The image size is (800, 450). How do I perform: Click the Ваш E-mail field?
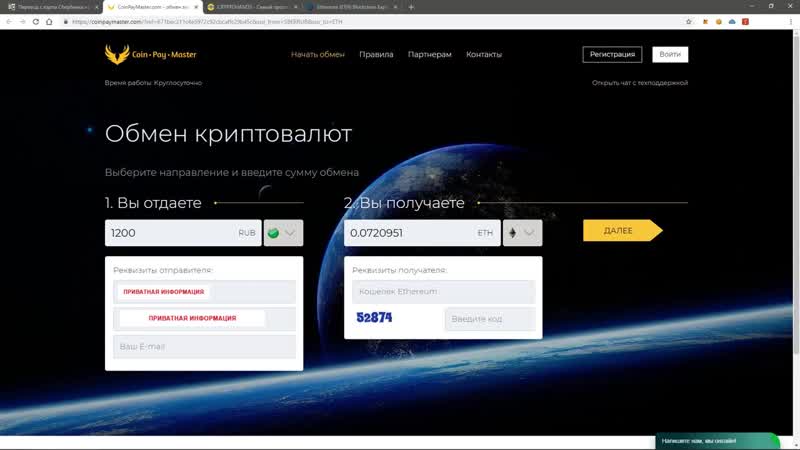point(204,346)
